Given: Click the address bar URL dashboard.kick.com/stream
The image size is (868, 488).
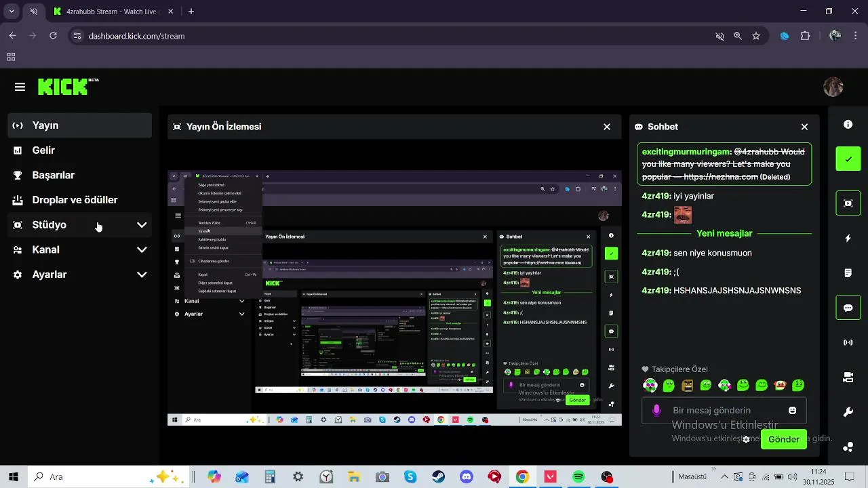Looking at the screenshot, I should pyautogui.click(x=136, y=36).
